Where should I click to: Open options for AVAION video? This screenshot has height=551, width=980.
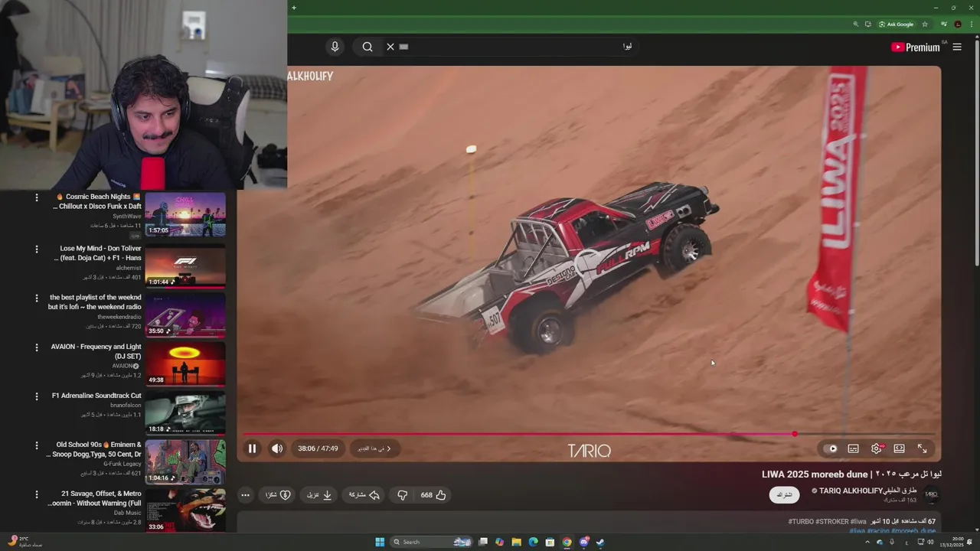pyautogui.click(x=36, y=347)
